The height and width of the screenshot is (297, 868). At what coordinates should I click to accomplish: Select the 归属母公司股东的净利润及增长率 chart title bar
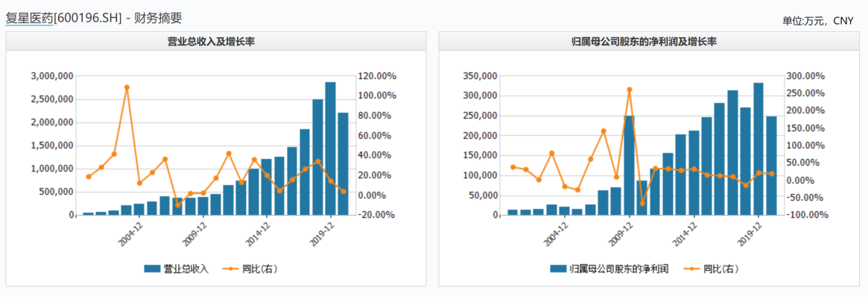[648, 41]
